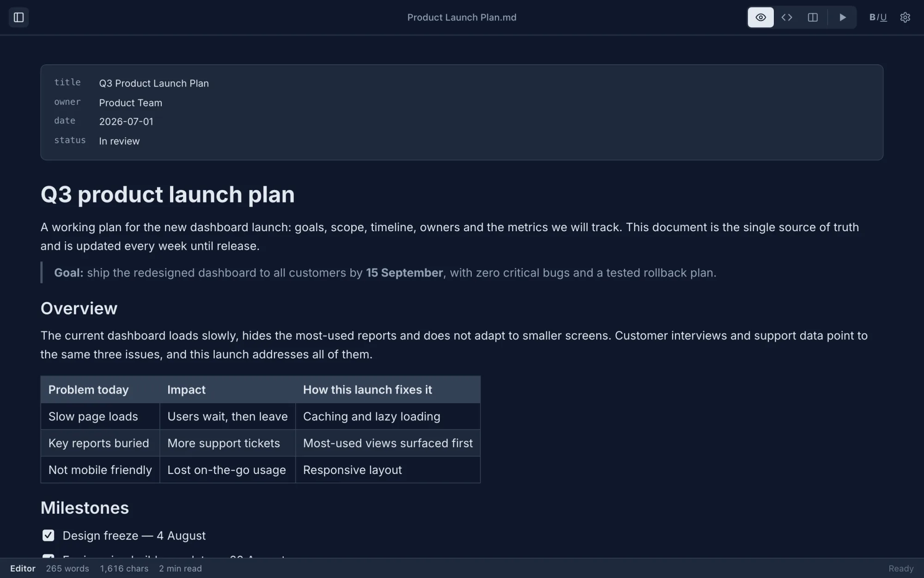Click the 265 words counter
Viewport: 924px width, 578px height.
tap(67, 568)
